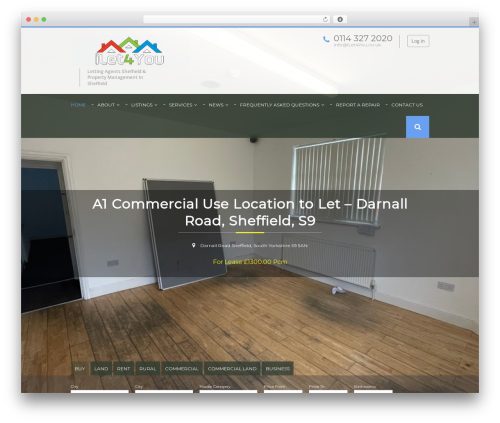Choose the Commercial Land tab
Screen dimensions: 500x423
coord(232,368)
